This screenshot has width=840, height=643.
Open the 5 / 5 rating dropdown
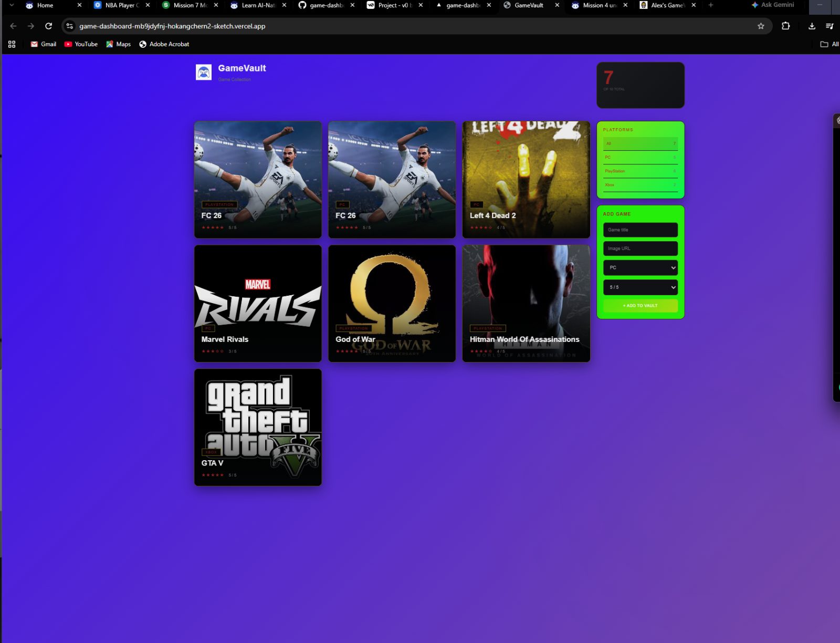click(640, 287)
